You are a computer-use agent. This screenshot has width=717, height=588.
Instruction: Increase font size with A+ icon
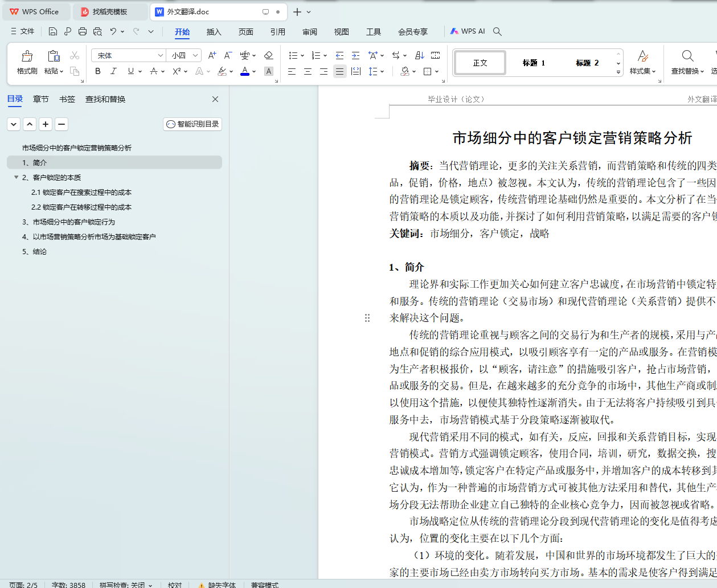(212, 55)
